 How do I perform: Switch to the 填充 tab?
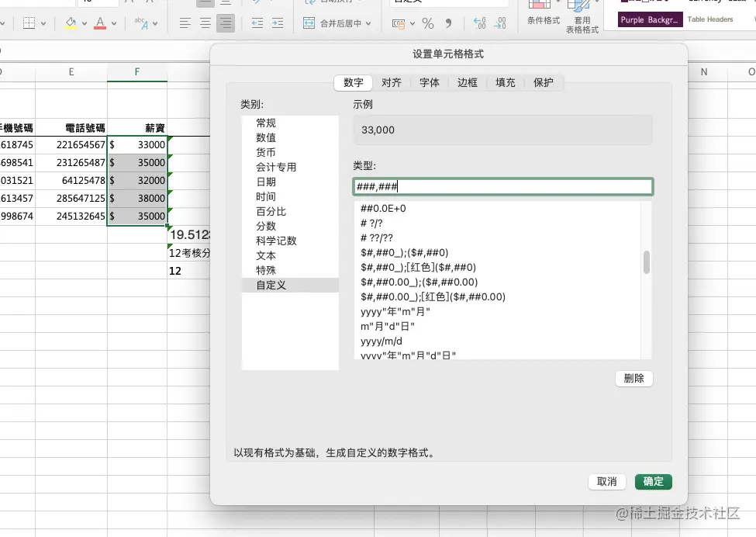[x=506, y=82]
